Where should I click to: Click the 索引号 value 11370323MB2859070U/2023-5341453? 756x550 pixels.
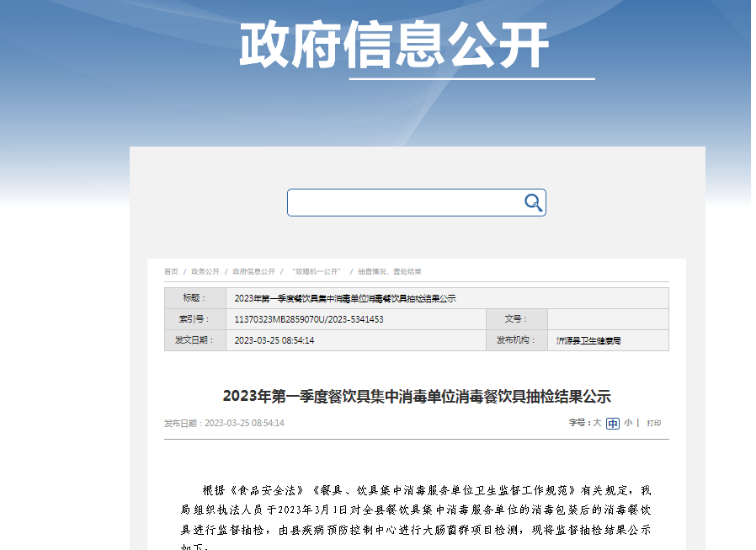click(309, 319)
